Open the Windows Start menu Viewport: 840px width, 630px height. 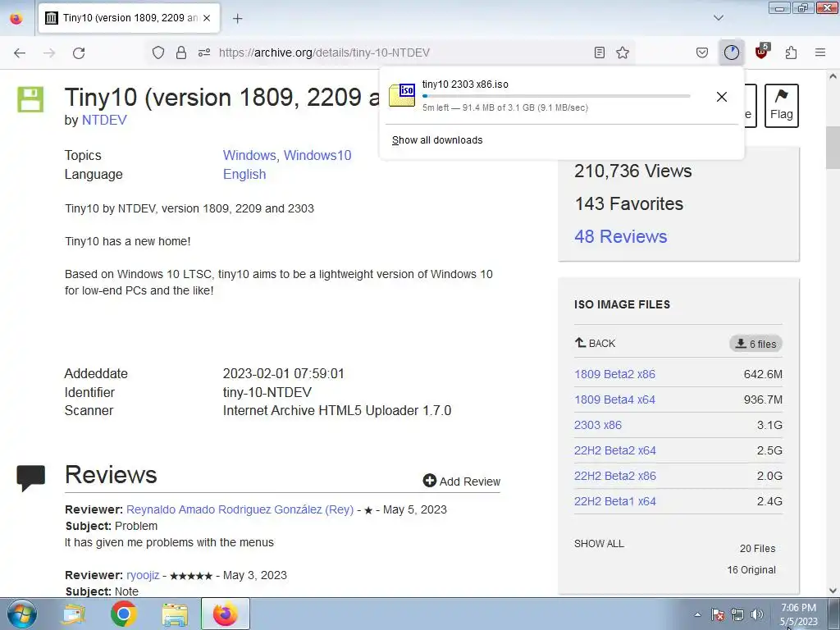click(x=22, y=614)
